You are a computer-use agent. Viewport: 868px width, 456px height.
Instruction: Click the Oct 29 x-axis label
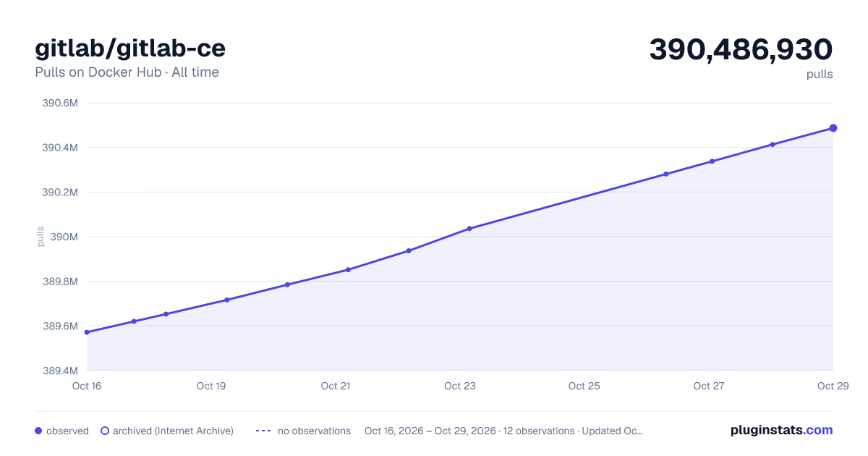pyautogui.click(x=832, y=386)
